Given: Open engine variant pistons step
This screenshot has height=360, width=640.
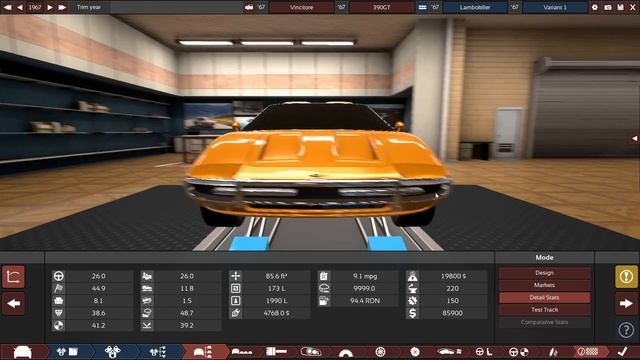Looking at the screenshot, I should 112,351.
